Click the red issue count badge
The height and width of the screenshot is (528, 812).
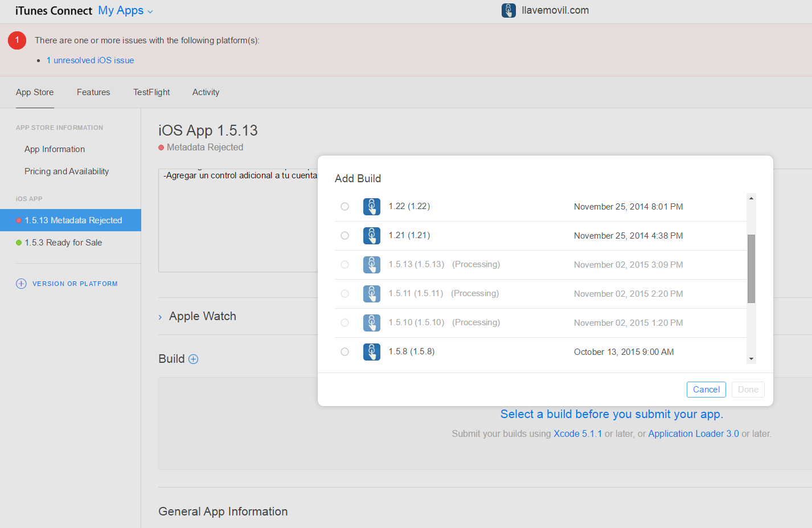17,40
